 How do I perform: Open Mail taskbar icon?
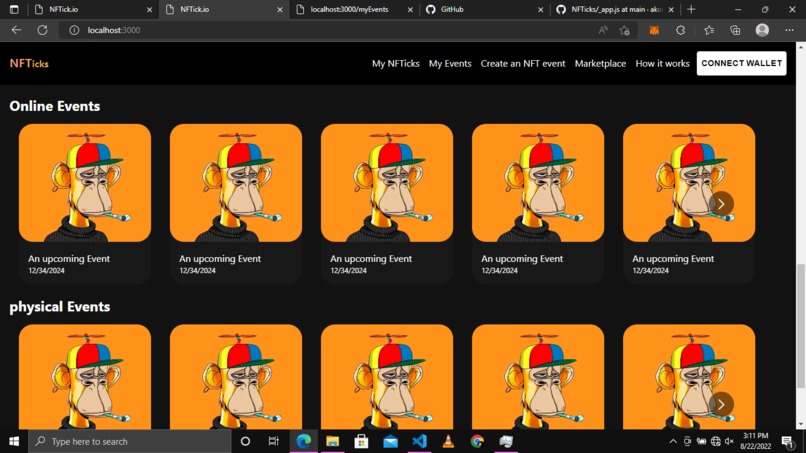(x=390, y=441)
